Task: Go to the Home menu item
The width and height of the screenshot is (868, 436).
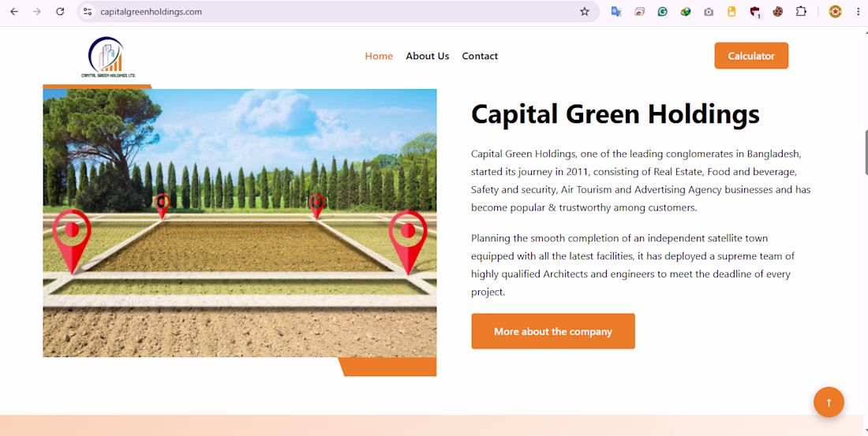Action: point(379,56)
